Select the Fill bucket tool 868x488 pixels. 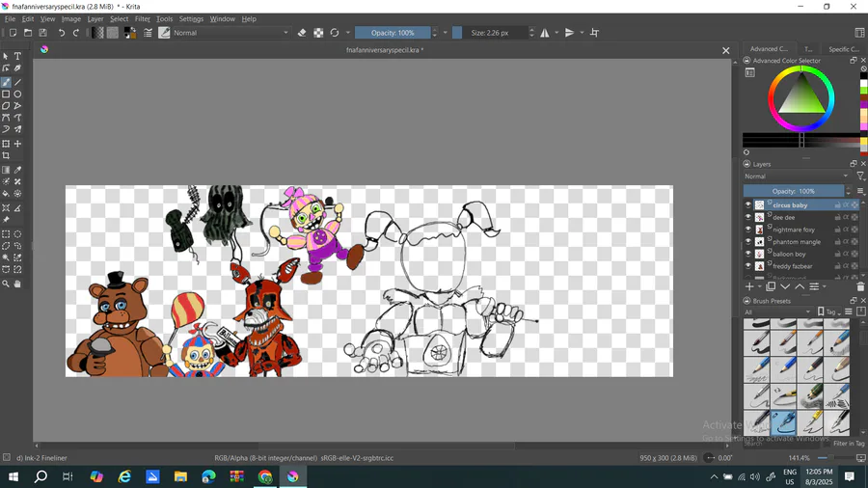pyautogui.click(x=6, y=194)
